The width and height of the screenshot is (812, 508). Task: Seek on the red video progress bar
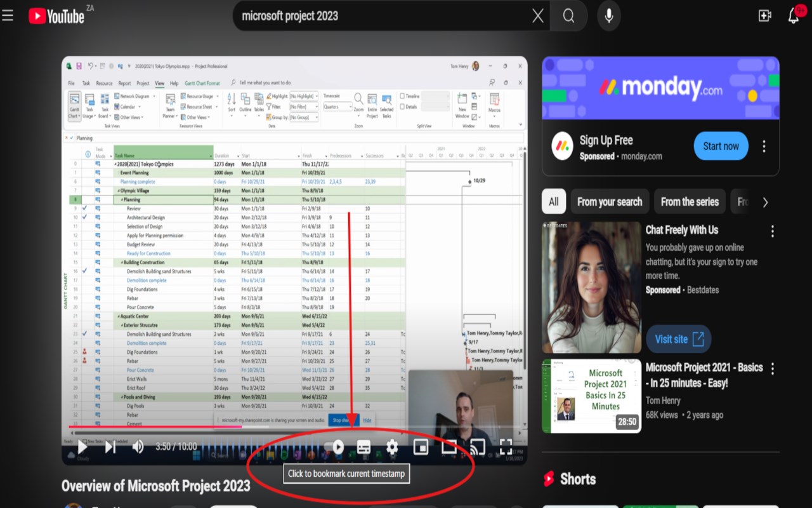tap(294, 427)
